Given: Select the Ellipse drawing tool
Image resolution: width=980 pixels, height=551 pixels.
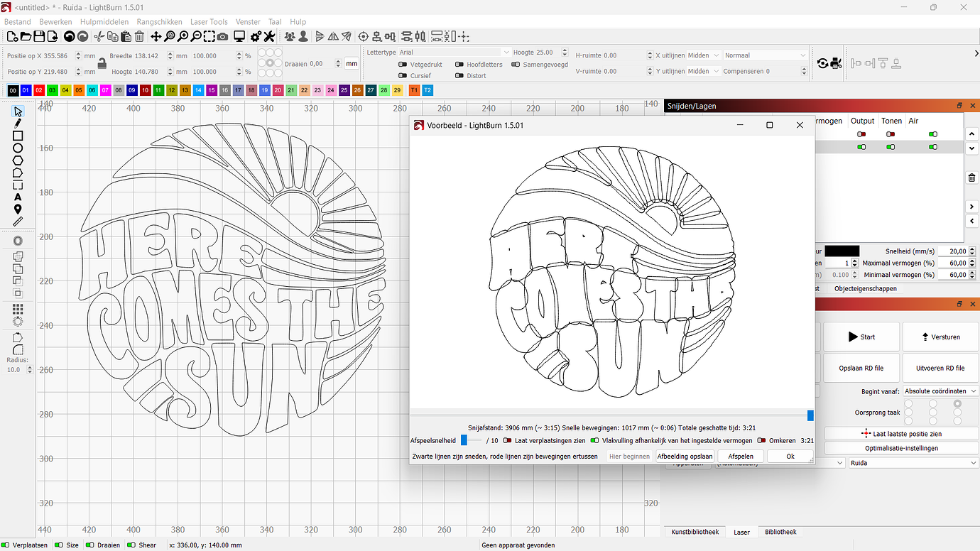Looking at the screenshot, I should click(x=18, y=148).
